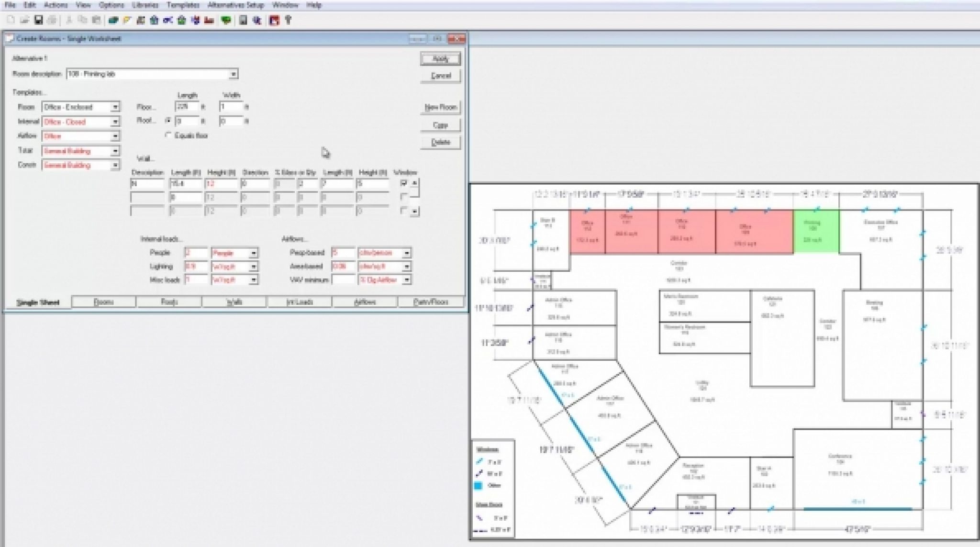Uncheck the Window checkbox for wall N

(x=404, y=183)
